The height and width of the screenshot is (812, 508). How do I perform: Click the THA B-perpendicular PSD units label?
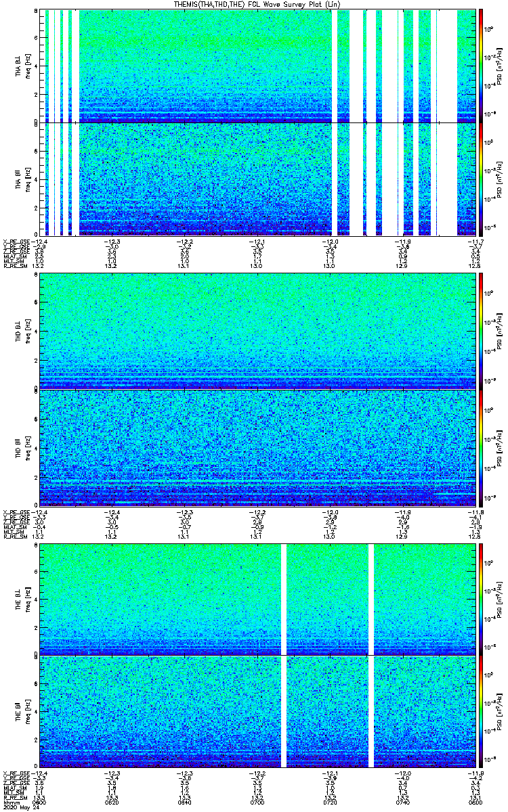(499, 65)
